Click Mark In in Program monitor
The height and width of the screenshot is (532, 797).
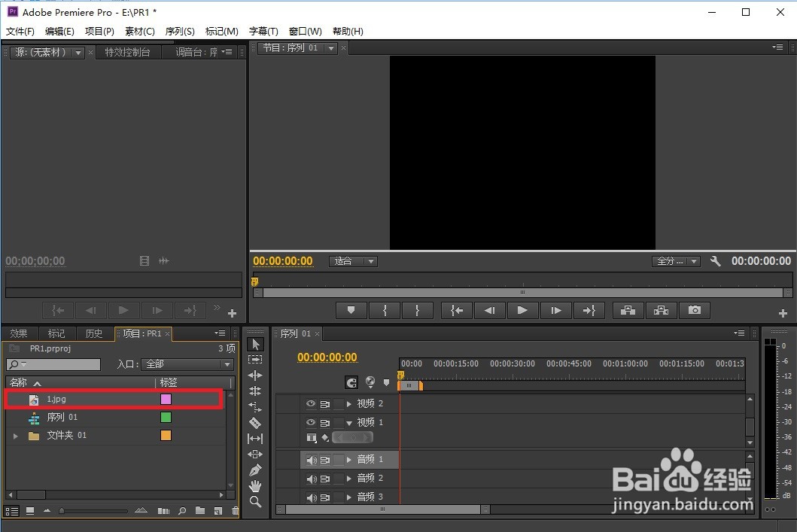pyautogui.click(x=385, y=310)
